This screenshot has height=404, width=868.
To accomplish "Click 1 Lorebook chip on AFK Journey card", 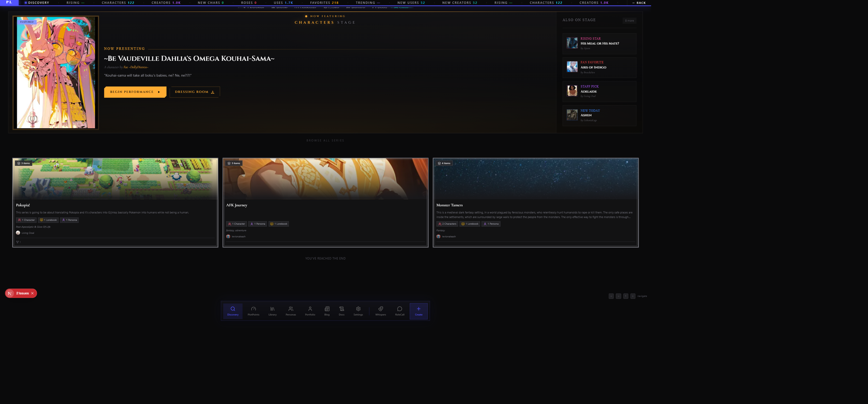I will [279, 224].
